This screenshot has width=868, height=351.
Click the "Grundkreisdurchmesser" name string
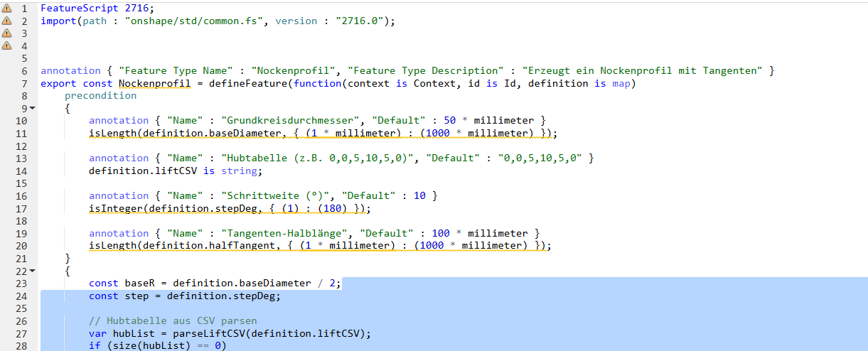pos(290,121)
